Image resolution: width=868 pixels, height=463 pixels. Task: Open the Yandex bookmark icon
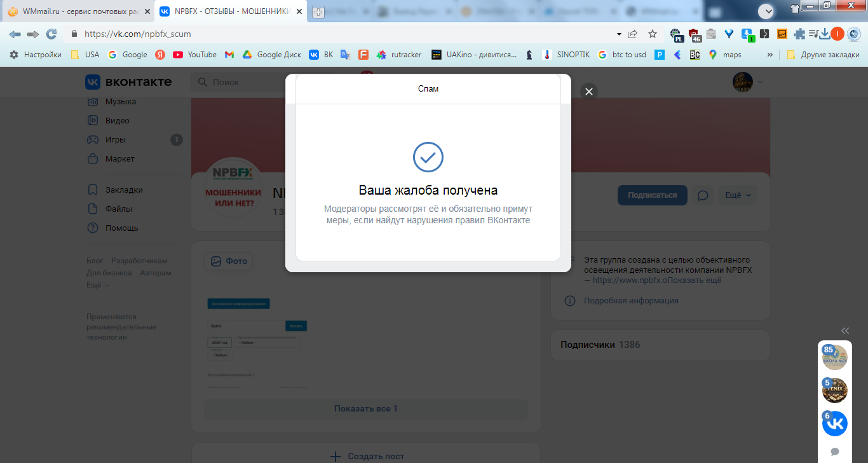[x=160, y=55]
